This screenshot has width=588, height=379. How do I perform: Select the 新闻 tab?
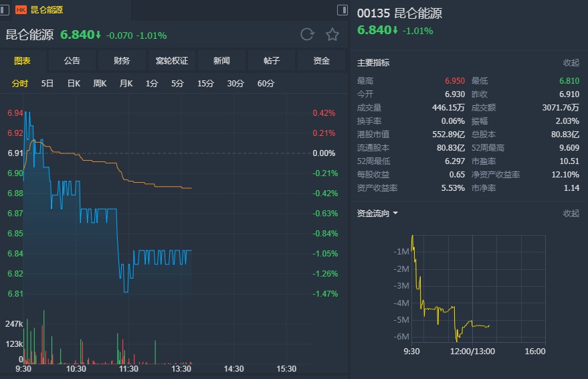coord(221,61)
